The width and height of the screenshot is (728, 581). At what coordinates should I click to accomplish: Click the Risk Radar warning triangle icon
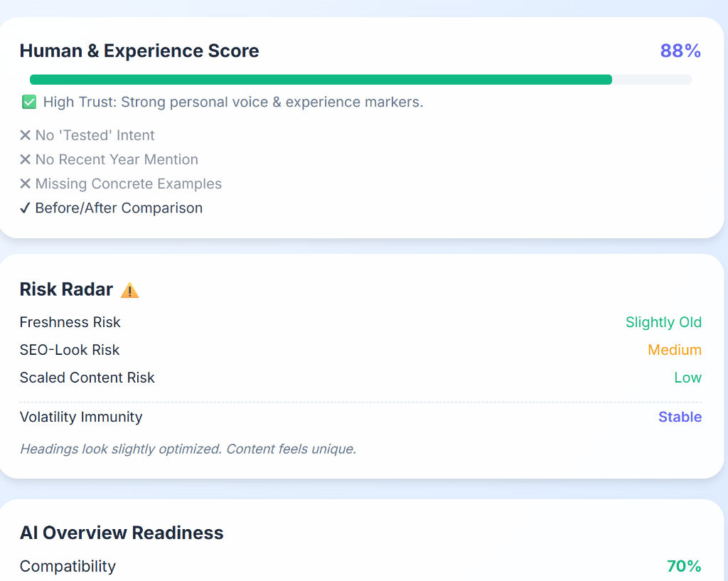tap(129, 290)
